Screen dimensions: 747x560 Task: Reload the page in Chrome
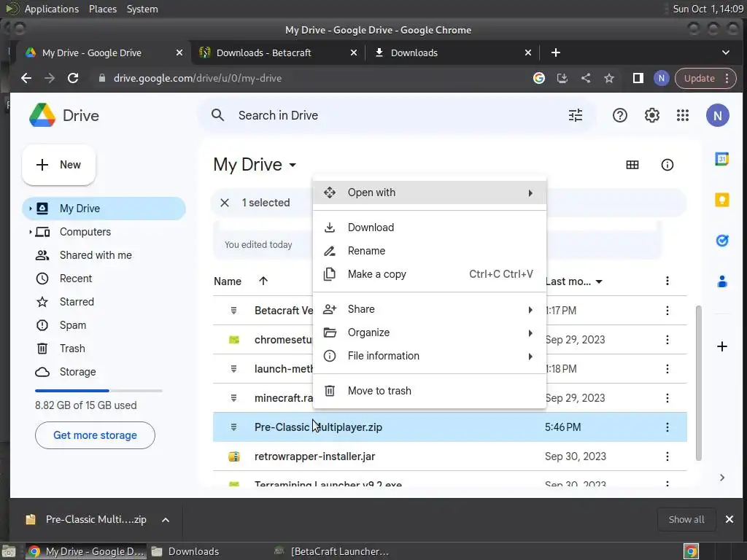(73, 78)
